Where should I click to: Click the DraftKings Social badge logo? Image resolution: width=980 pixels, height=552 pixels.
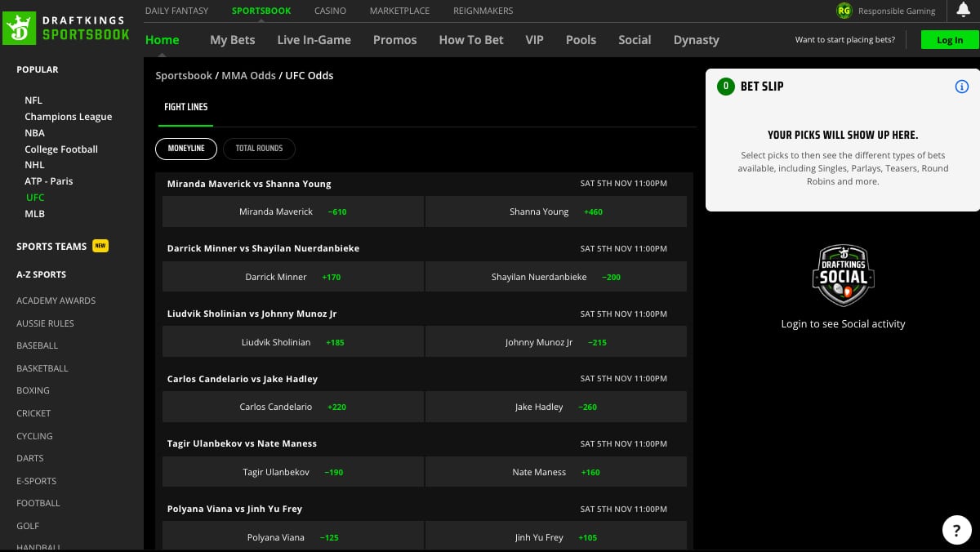[843, 275]
